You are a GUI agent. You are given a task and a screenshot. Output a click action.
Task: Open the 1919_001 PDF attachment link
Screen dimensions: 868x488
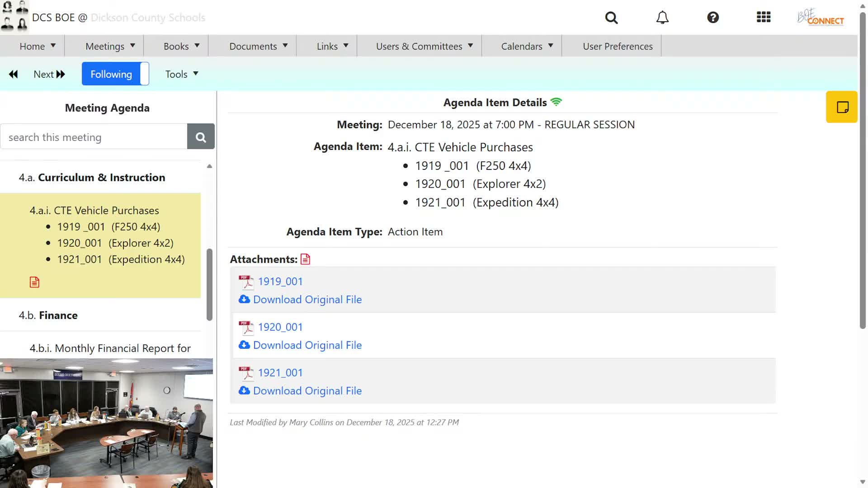(280, 282)
